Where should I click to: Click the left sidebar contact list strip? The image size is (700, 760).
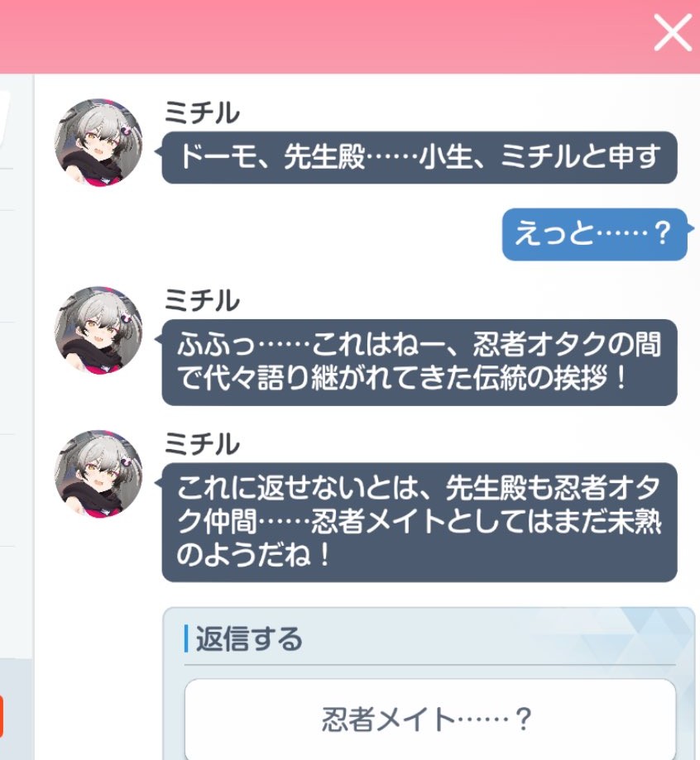tap(17, 368)
